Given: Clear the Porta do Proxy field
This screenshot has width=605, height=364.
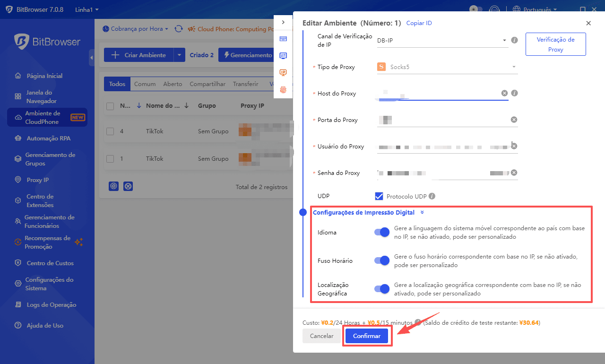Looking at the screenshot, I should tap(514, 120).
